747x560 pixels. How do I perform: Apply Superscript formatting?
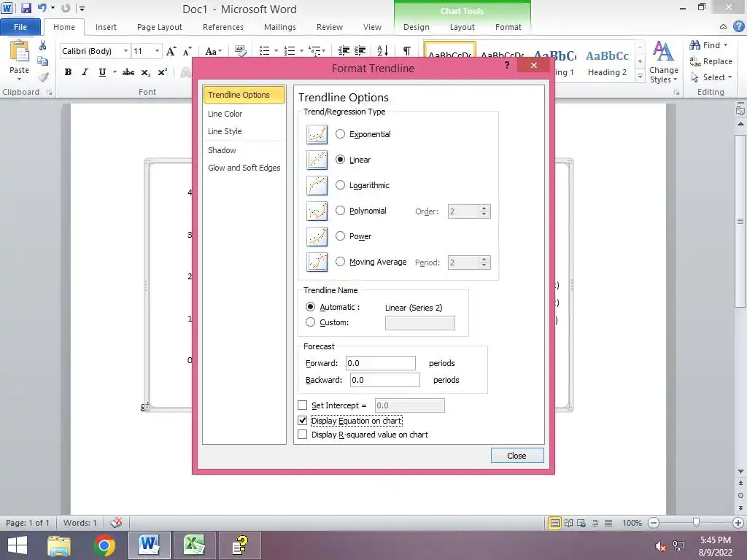tap(163, 72)
